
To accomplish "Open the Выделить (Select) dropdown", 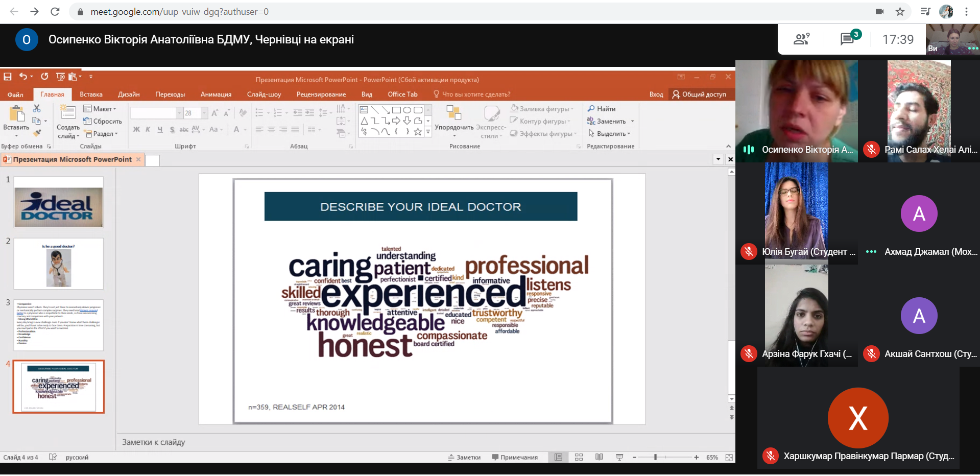I will [x=611, y=134].
